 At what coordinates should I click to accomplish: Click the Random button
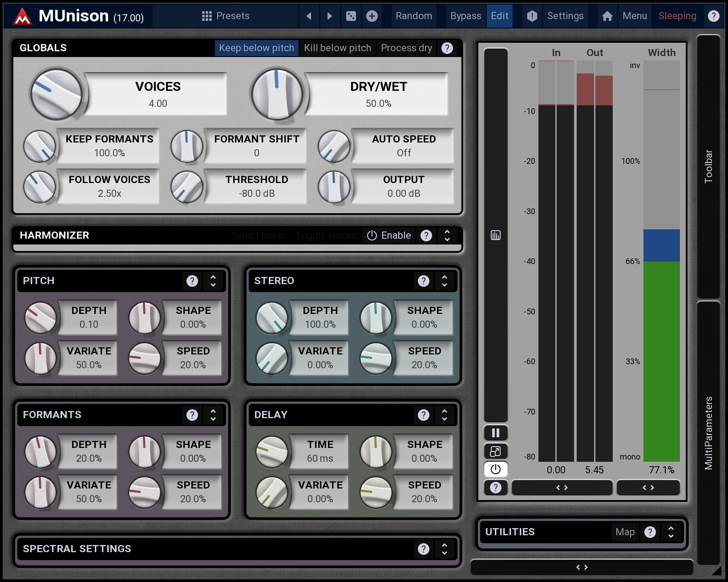coord(414,16)
